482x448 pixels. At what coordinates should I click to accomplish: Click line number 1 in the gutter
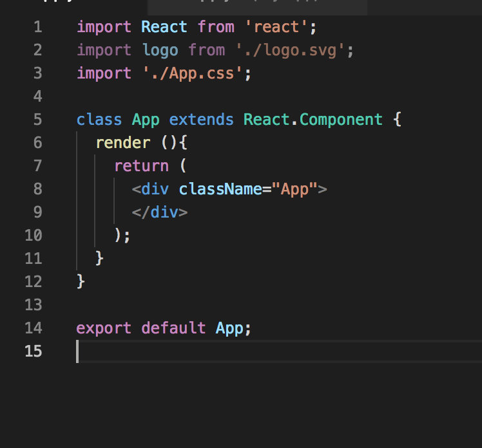click(x=38, y=27)
